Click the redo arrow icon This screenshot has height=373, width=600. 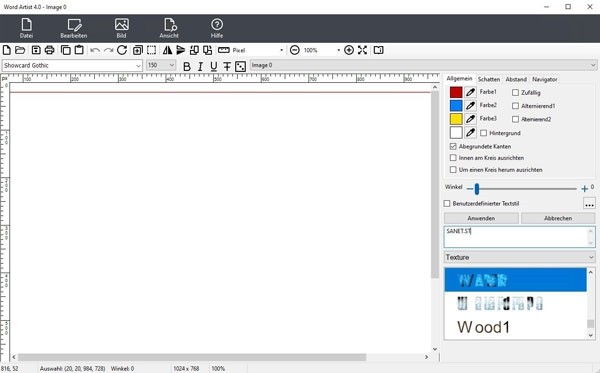coord(109,50)
